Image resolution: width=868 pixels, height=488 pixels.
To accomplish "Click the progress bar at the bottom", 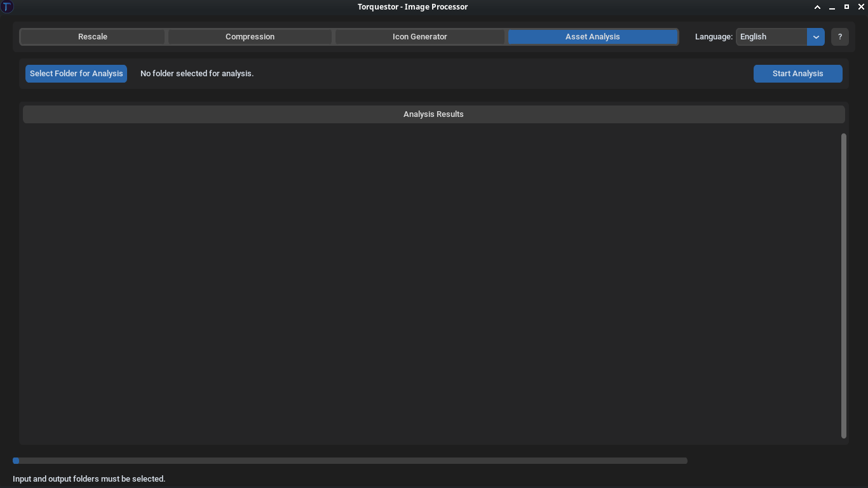I will [349, 461].
